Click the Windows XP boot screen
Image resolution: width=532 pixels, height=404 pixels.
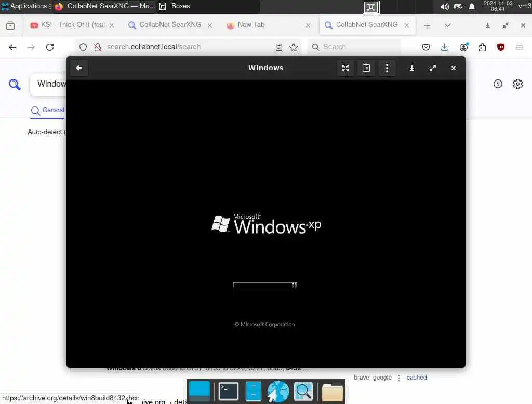coord(265,224)
